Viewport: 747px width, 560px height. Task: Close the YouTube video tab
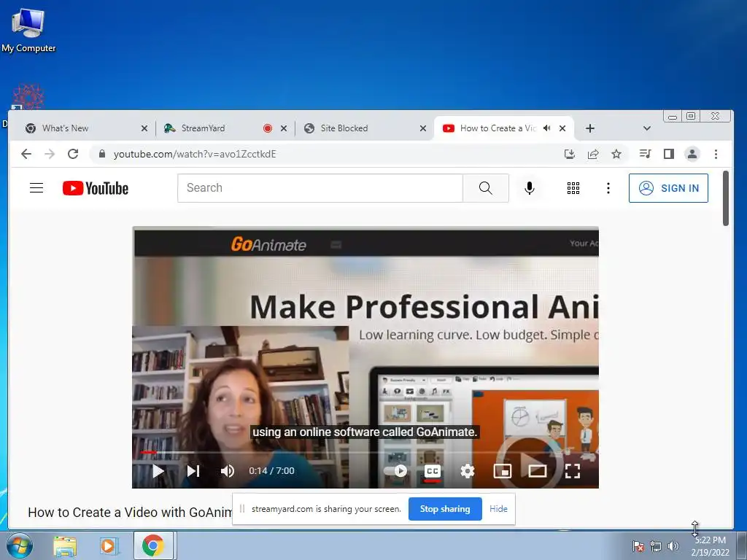tap(562, 128)
